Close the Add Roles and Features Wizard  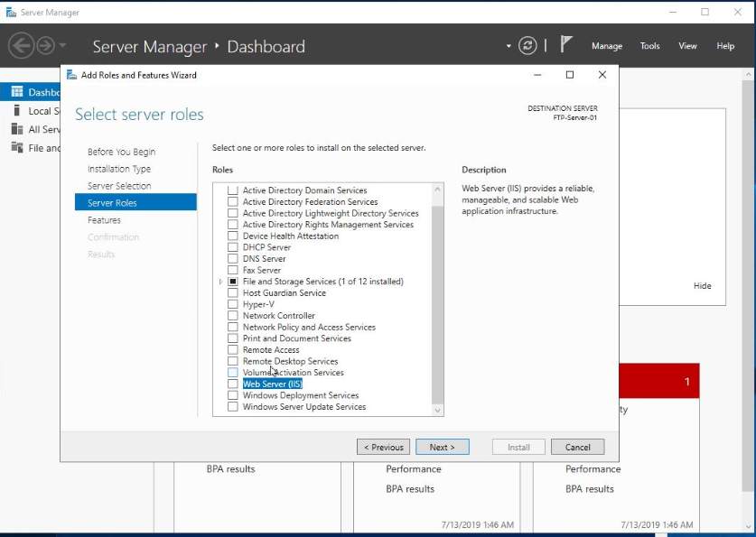[x=602, y=75]
